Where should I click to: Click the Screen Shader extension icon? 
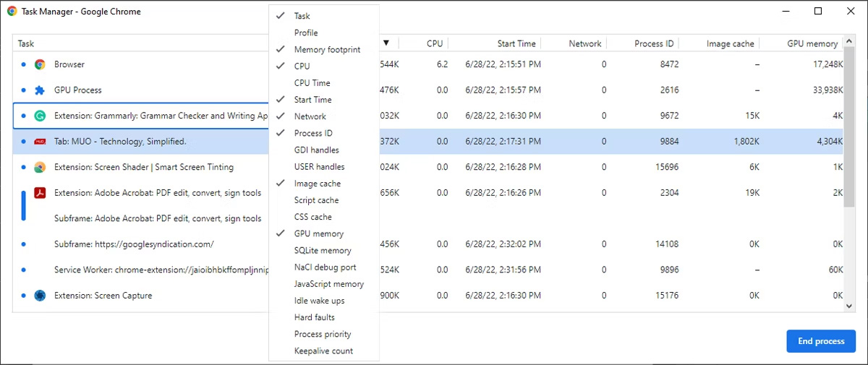(x=40, y=167)
